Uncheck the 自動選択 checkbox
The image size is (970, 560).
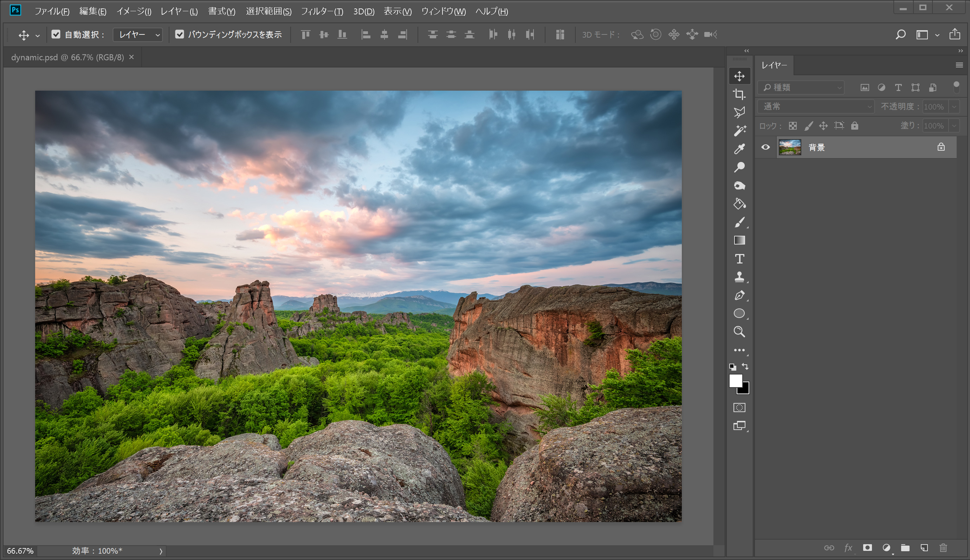point(56,34)
